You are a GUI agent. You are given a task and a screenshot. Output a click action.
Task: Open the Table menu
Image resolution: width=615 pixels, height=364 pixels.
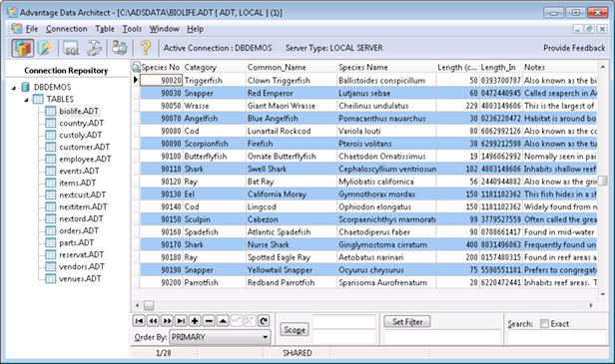tap(105, 29)
